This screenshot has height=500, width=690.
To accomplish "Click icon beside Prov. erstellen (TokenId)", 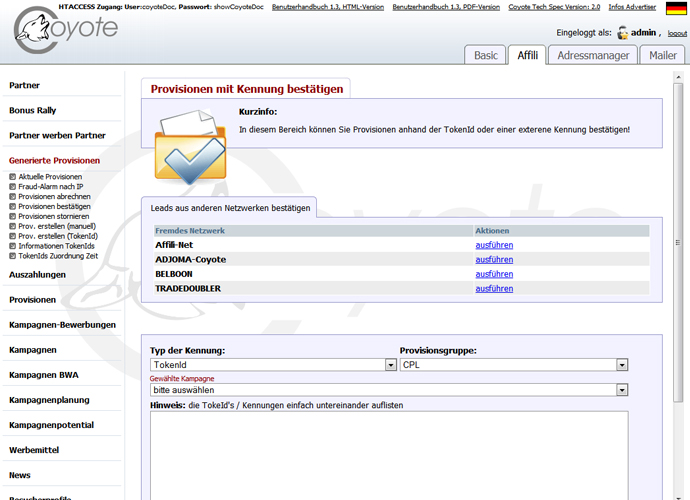I will click(12, 236).
